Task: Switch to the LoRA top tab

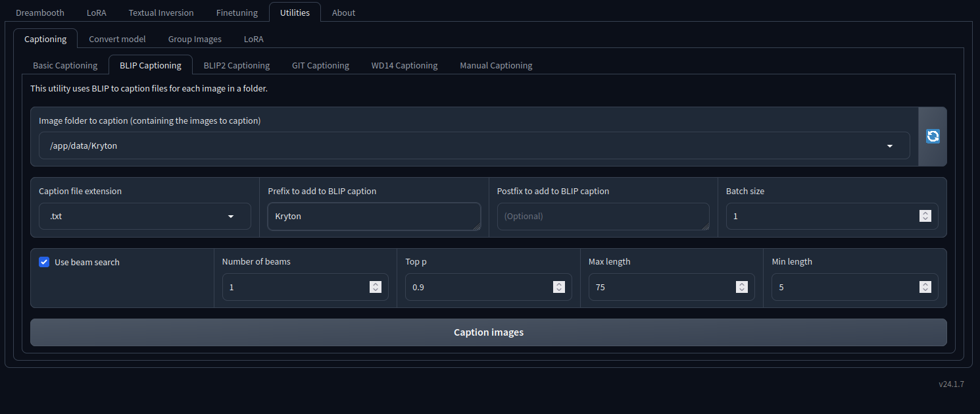Action: [x=96, y=13]
